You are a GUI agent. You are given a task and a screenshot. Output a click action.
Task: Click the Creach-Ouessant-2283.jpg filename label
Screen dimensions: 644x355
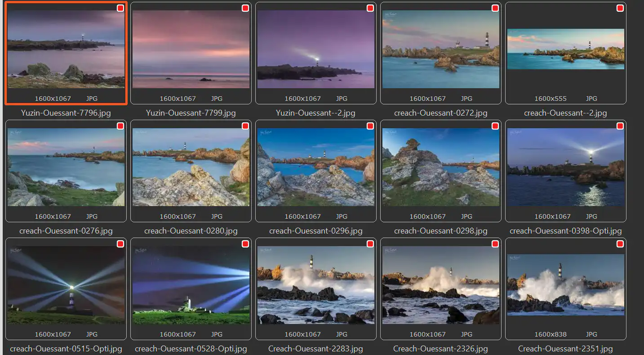(315, 349)
